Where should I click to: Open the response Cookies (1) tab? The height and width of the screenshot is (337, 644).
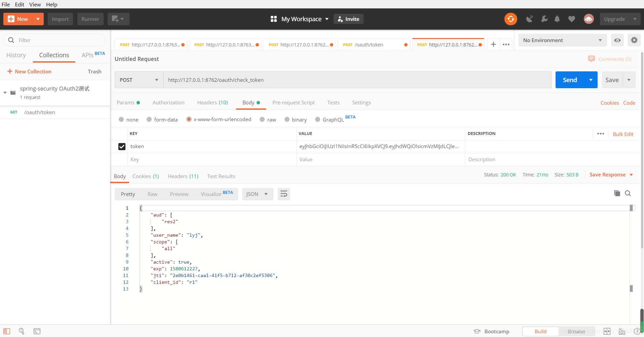pyautogui.click(x=146, y=176)
